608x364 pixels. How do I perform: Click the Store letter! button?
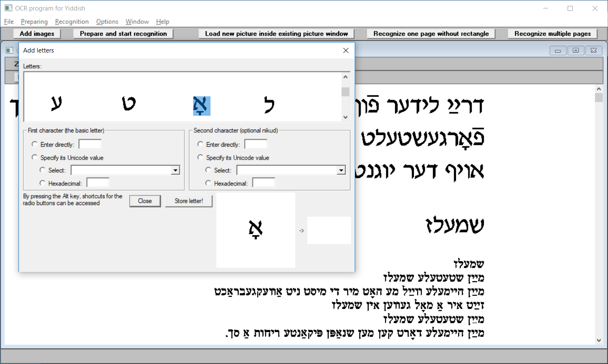[189, 201]
